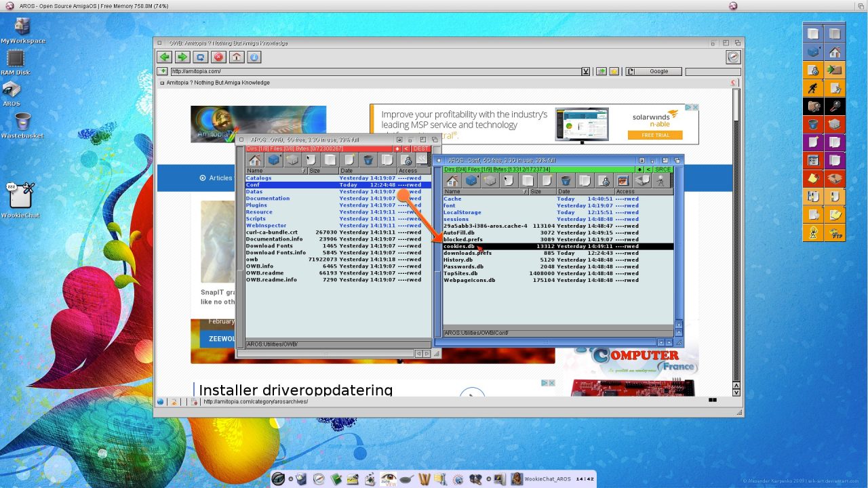Click the empty search field beside Google
This screenshot has height=488, width=868.
(713, 71)
